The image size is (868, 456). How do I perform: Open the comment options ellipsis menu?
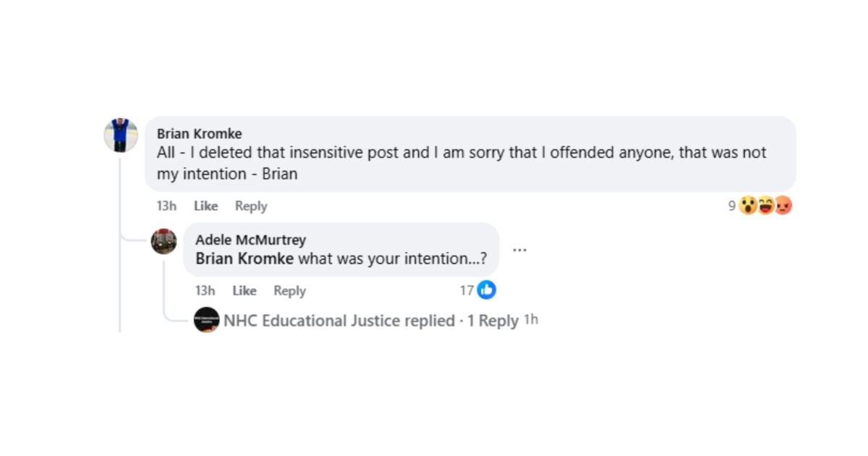(520, 249)
